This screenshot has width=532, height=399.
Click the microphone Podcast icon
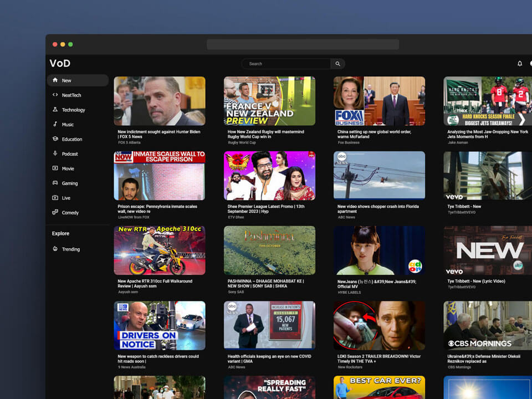[55, 154]
